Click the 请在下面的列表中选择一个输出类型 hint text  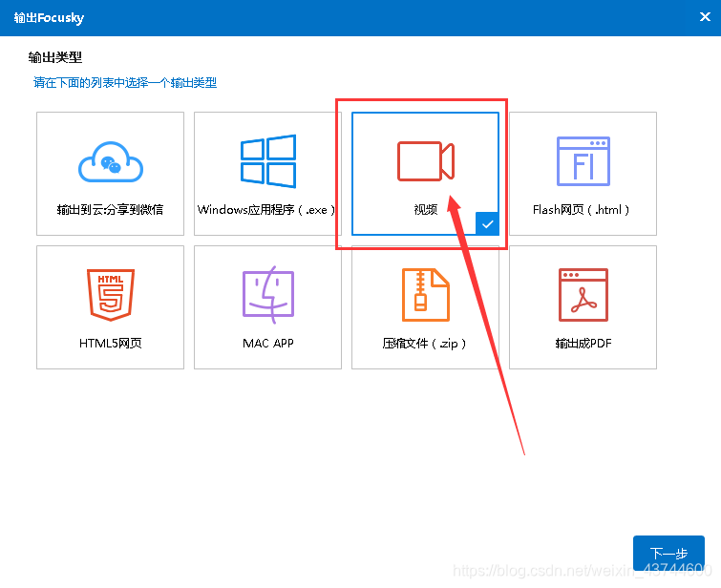[x=124, y=83]
